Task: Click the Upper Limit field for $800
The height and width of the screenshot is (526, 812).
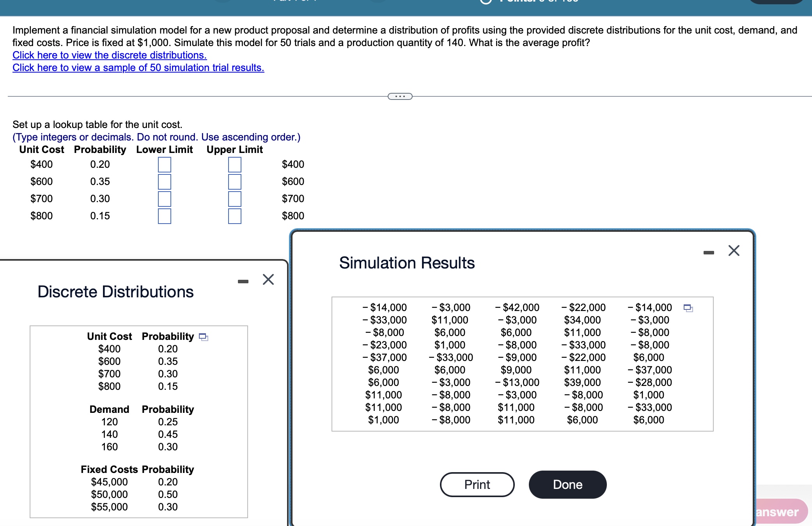Action: click(234, 216)
